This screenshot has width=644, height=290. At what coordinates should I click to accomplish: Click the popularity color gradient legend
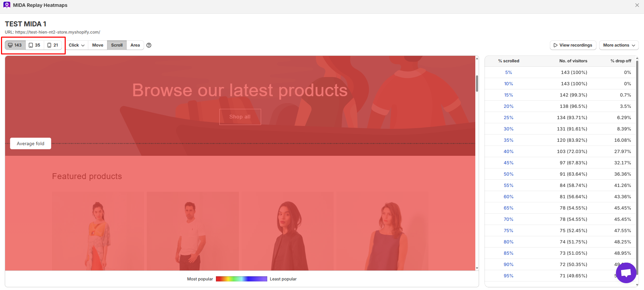point(242,279)
